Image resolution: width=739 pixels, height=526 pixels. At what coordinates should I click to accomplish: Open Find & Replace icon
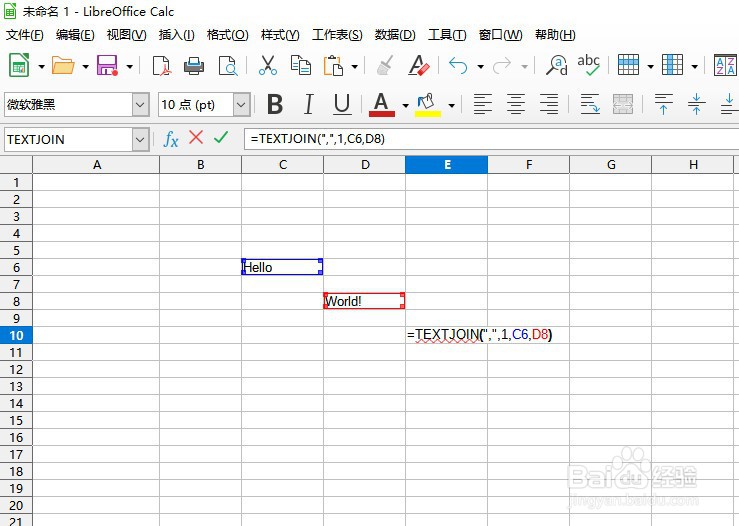point(557,66)
